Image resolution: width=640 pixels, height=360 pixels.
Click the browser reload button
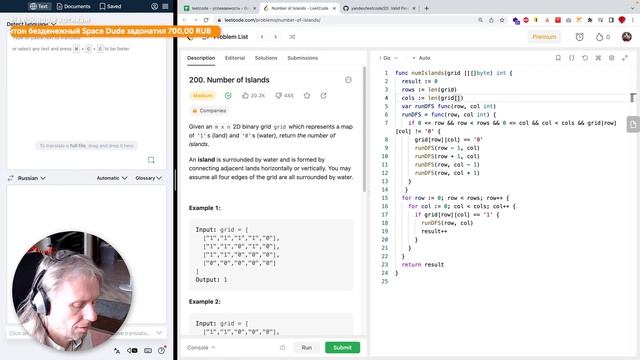206,20
